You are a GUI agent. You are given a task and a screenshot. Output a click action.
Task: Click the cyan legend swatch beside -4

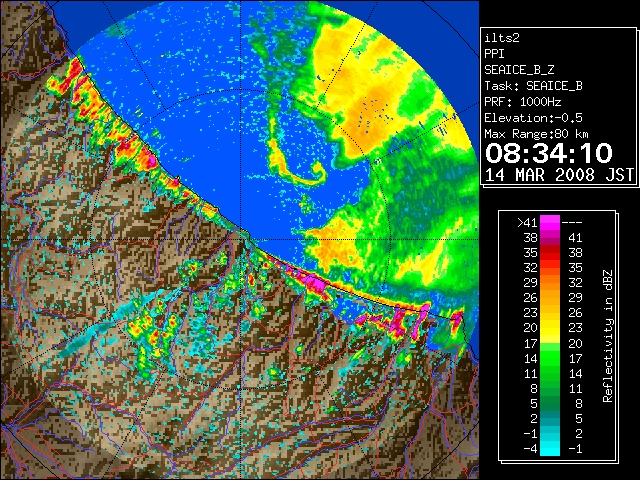coord(550,448)
